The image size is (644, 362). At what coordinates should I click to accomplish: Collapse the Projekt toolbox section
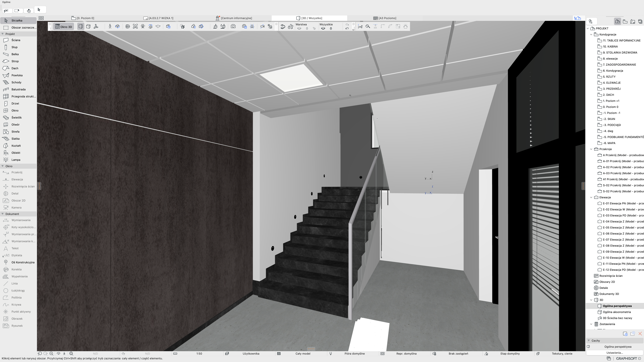click(x=3, y=34)
